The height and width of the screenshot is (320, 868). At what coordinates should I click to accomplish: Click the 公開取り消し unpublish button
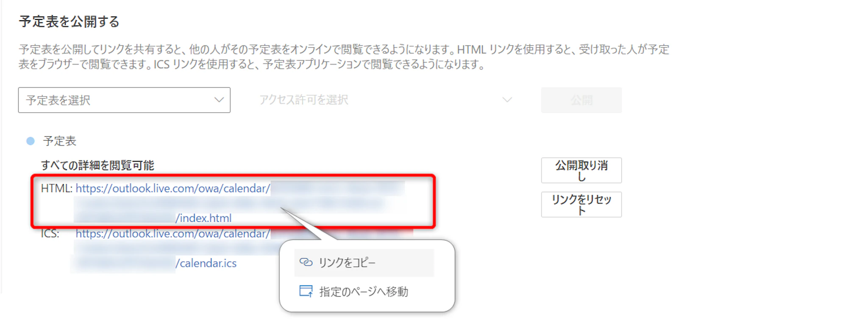(x=581, y=170)
